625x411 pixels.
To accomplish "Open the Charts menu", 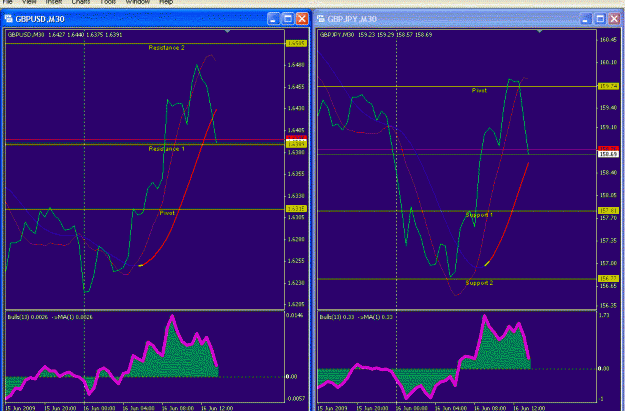I will tap(81, 2).
